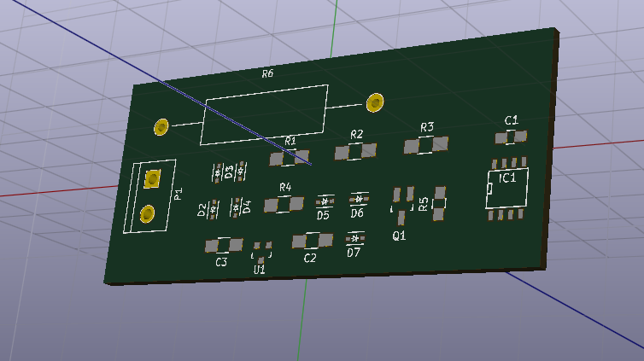Click the IC1 chip package
This screenshot has height=361, width=644.
click(506, 188)
